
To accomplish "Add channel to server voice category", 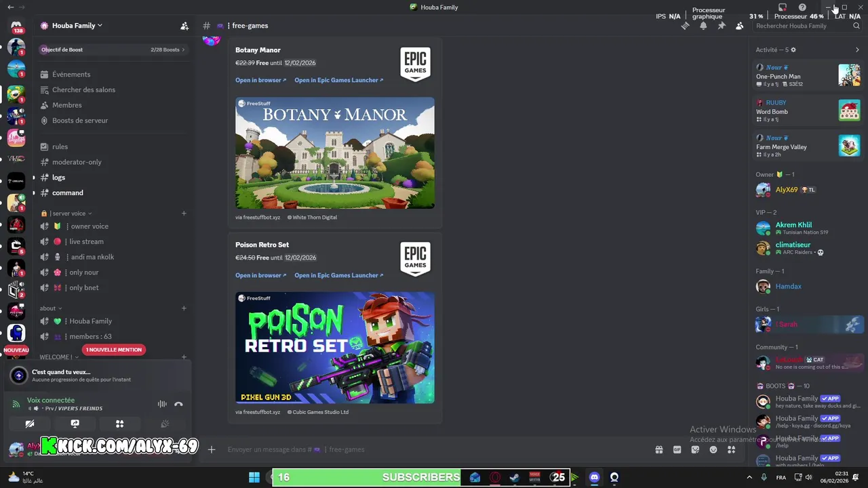I will click(x=184, y=213).
